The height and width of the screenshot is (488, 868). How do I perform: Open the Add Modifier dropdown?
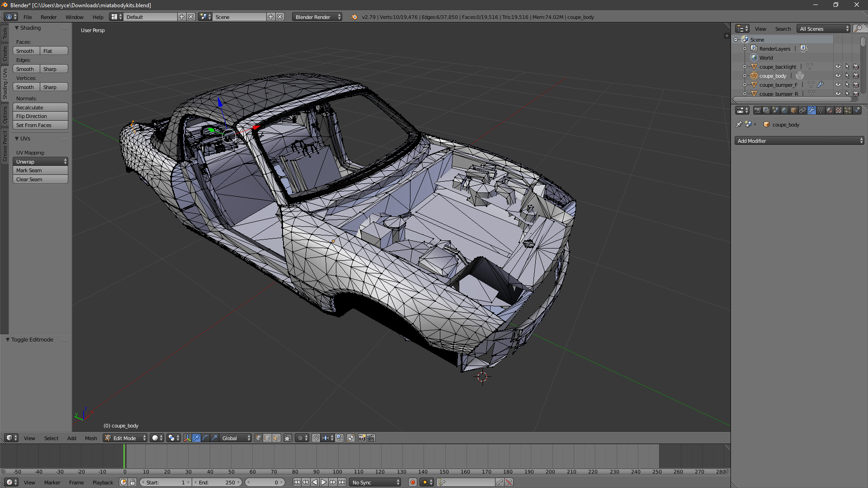click(x=799, y=141)
